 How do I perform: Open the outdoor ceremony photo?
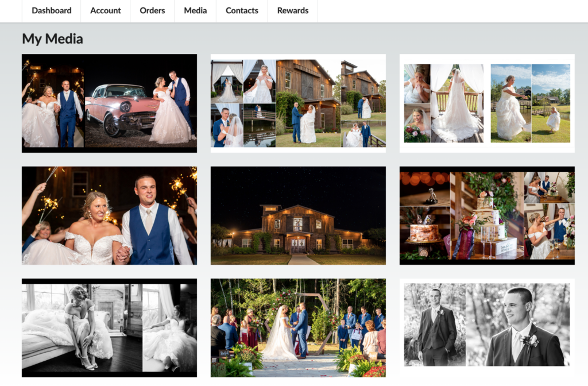298,328
